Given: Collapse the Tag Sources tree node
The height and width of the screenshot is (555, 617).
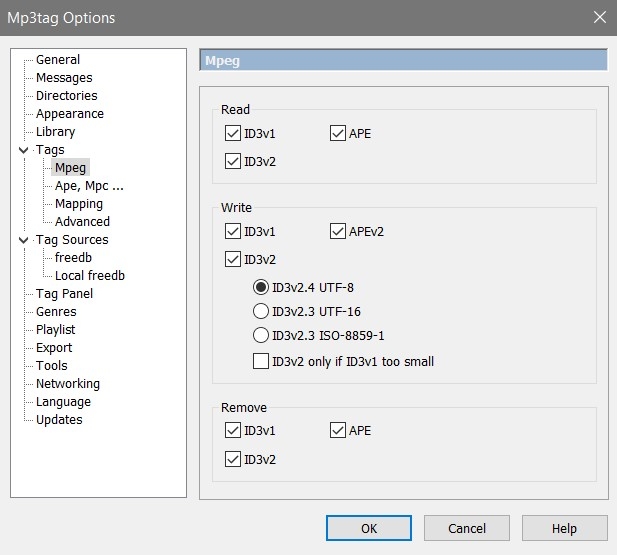Looking at the screenshot, I should (24, 240).
